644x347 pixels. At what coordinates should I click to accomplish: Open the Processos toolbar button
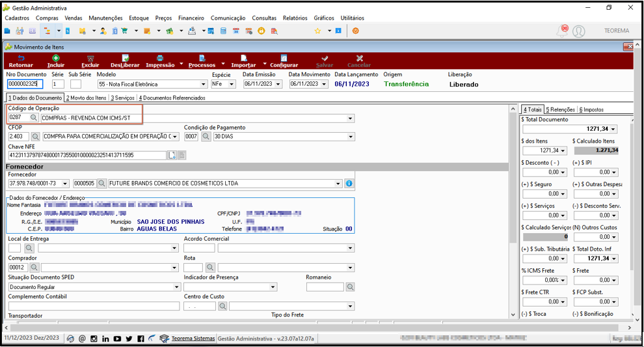point(202,61)
